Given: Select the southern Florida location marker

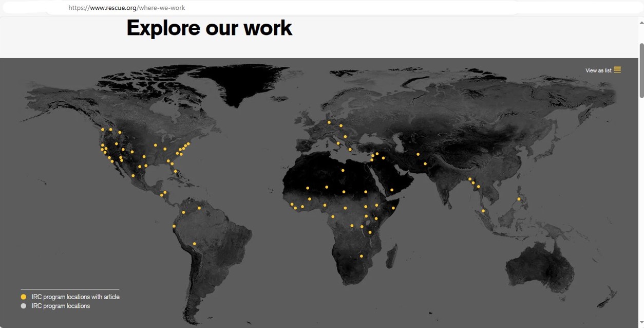Looking at the screenshot, I should 175,171.
